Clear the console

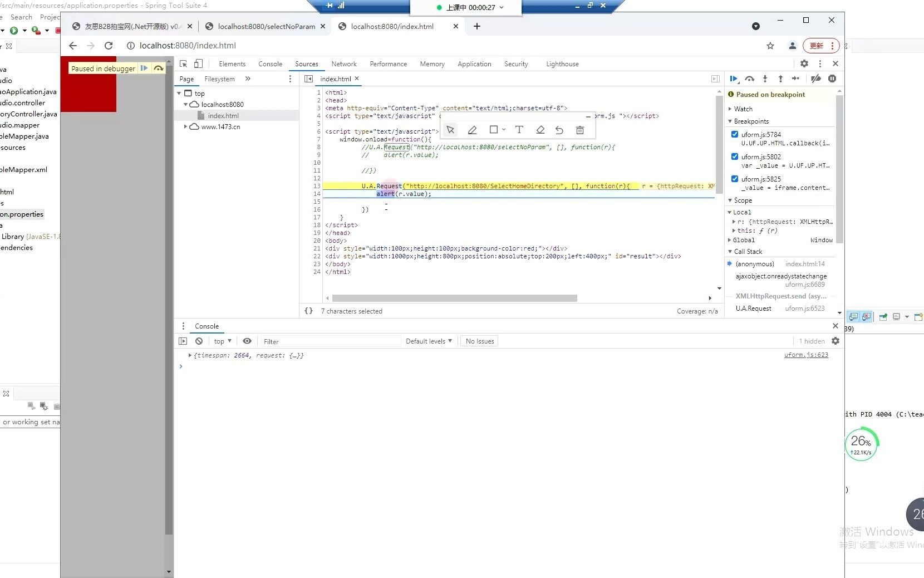199,341
